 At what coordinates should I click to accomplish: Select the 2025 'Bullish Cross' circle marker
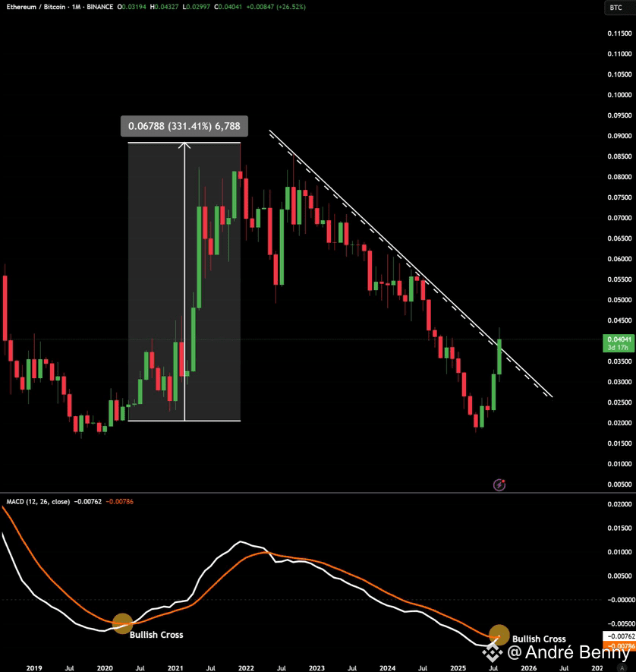[499, 635]
